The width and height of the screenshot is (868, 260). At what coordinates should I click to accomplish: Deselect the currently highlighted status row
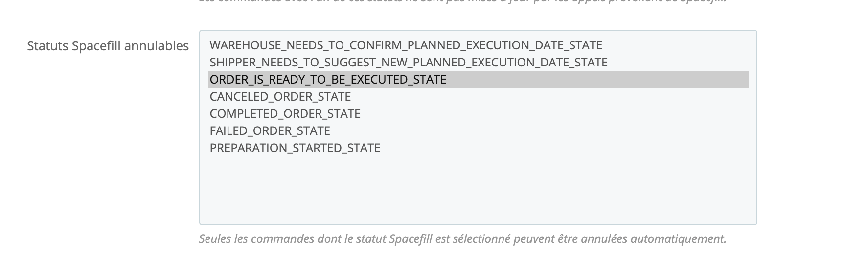328,80
